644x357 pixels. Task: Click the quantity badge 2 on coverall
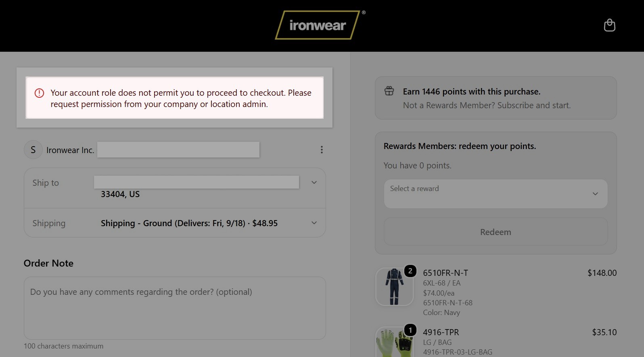coord(410,271)
